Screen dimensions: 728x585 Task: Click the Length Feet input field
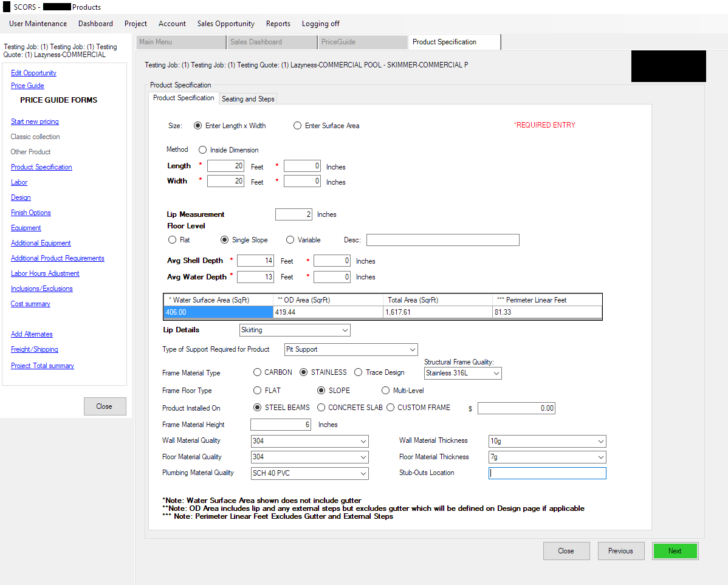[225, 166]
